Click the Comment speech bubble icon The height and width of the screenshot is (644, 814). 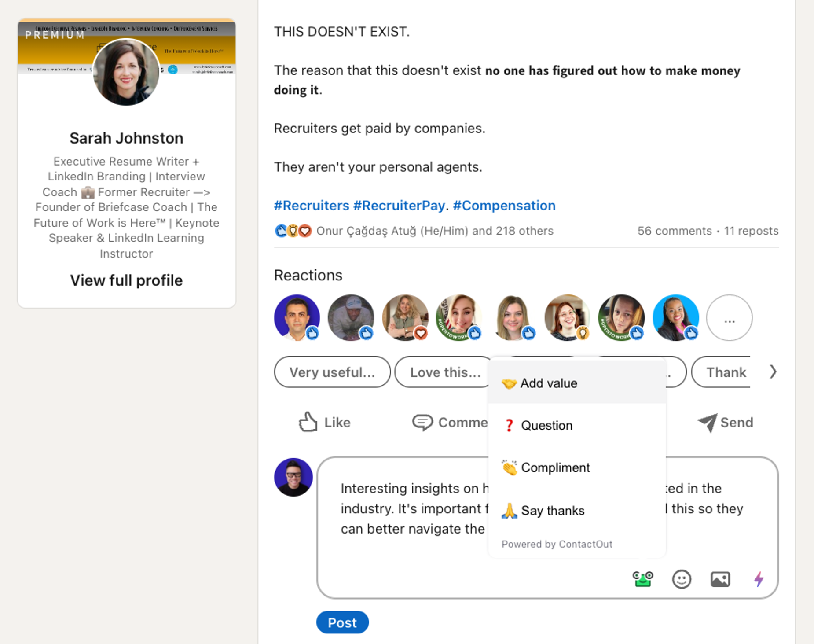(x=422, y=423)
